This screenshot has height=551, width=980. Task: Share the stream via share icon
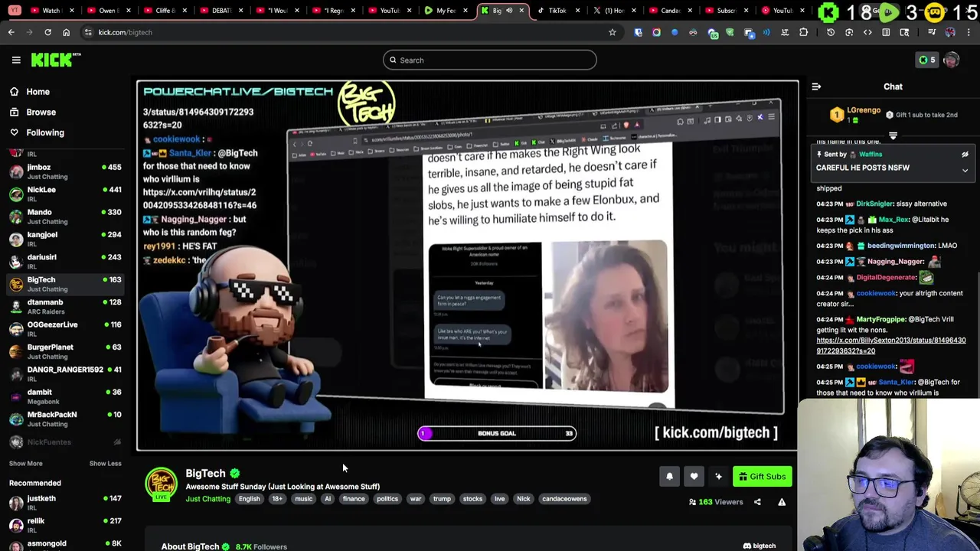click(x=757, y=502)
